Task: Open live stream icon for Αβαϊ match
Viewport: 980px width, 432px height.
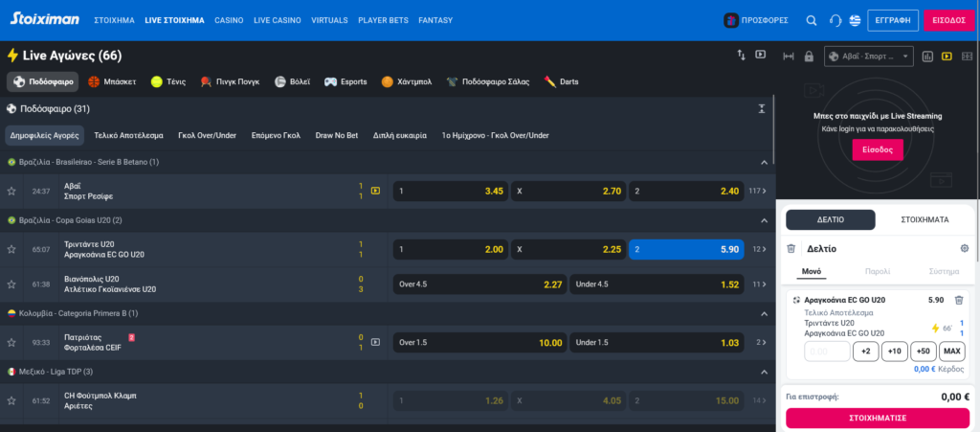Action: tap(375, 191)
